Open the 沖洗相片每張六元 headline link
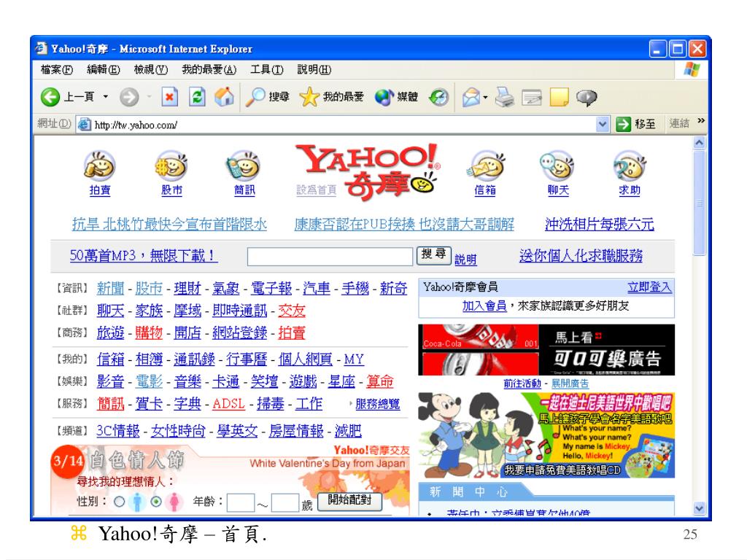This screenshot has height=560, width=747. pos(600,225)
